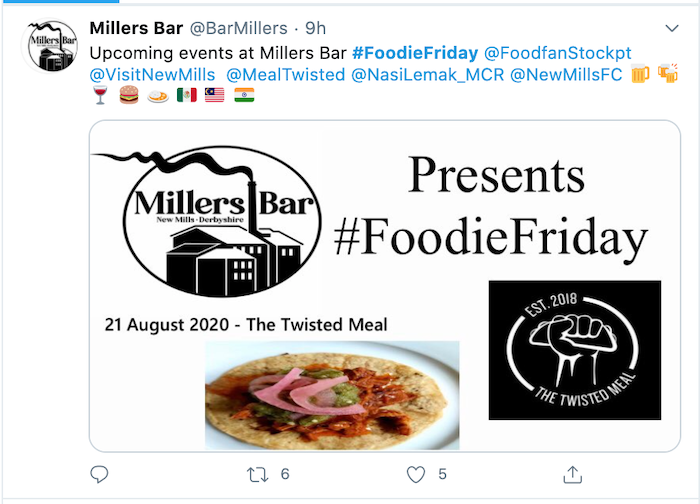
Task: Click the taco food photo
Action: click(x=332, y=394)
